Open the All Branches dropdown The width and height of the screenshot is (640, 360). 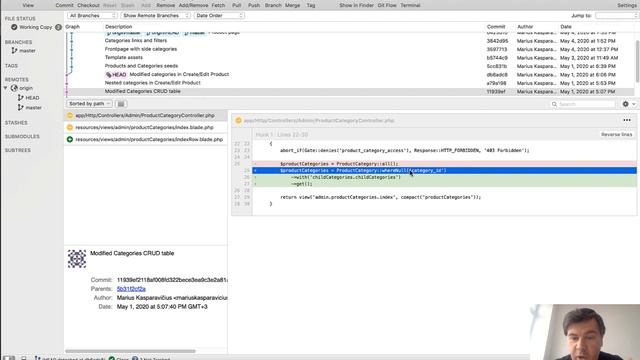[x=92, y=16]
